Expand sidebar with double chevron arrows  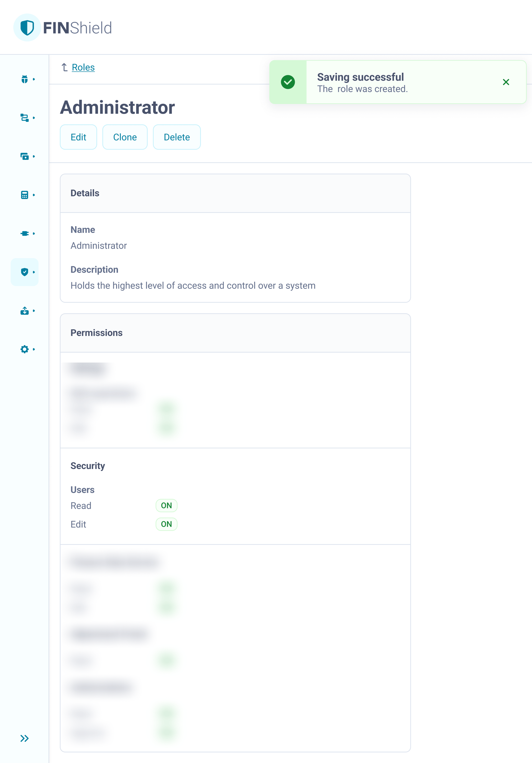[25, 738]
